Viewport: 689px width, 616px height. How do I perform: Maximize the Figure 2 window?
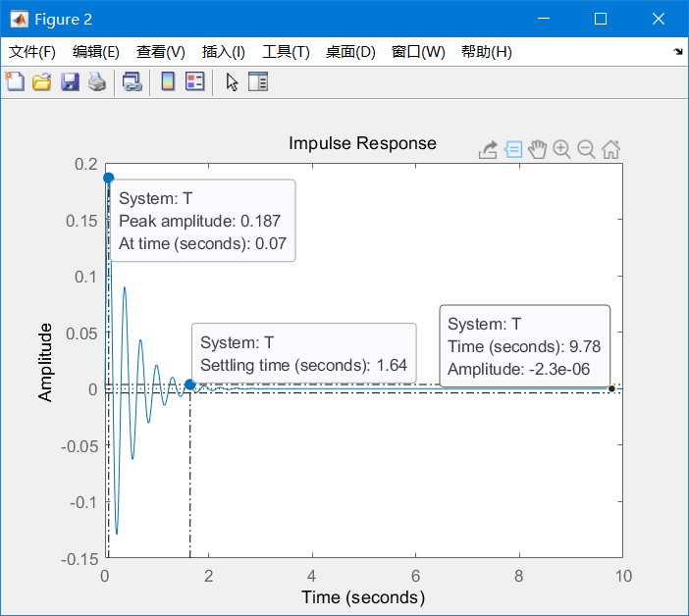coord(601,19)
